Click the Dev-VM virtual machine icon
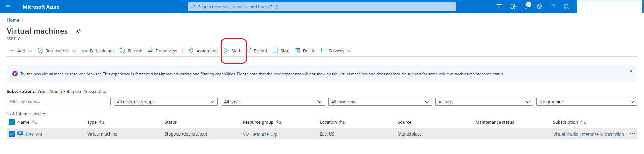 [20, 133]
